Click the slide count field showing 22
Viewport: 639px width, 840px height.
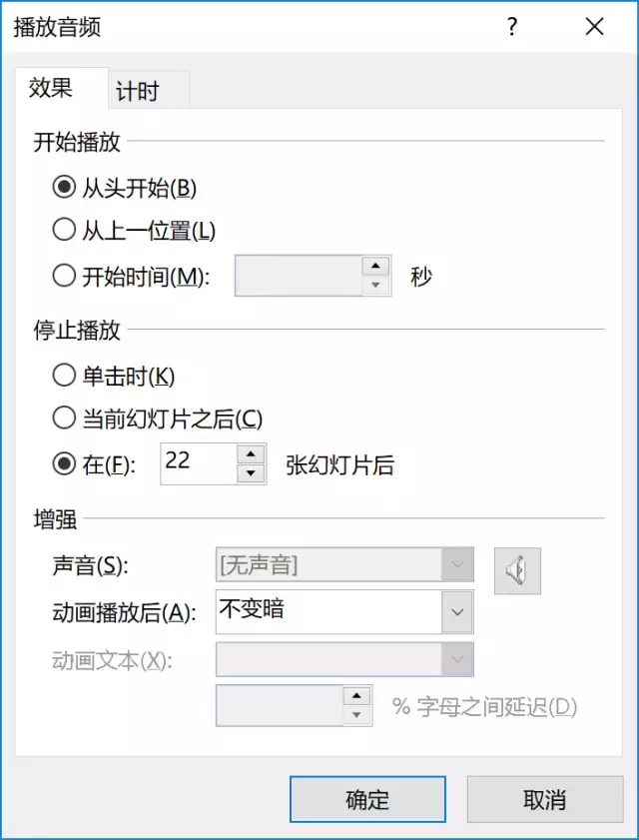199,463
